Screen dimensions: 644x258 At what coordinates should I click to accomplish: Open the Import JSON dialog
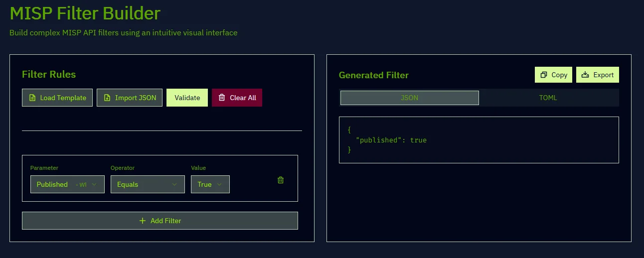[x=130, y=98]
